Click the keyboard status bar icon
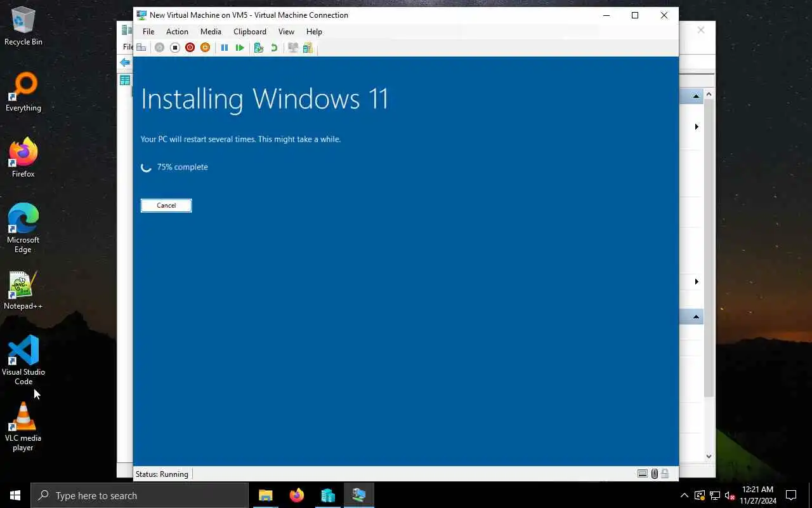Screen dimensions: 812x508 643,474
